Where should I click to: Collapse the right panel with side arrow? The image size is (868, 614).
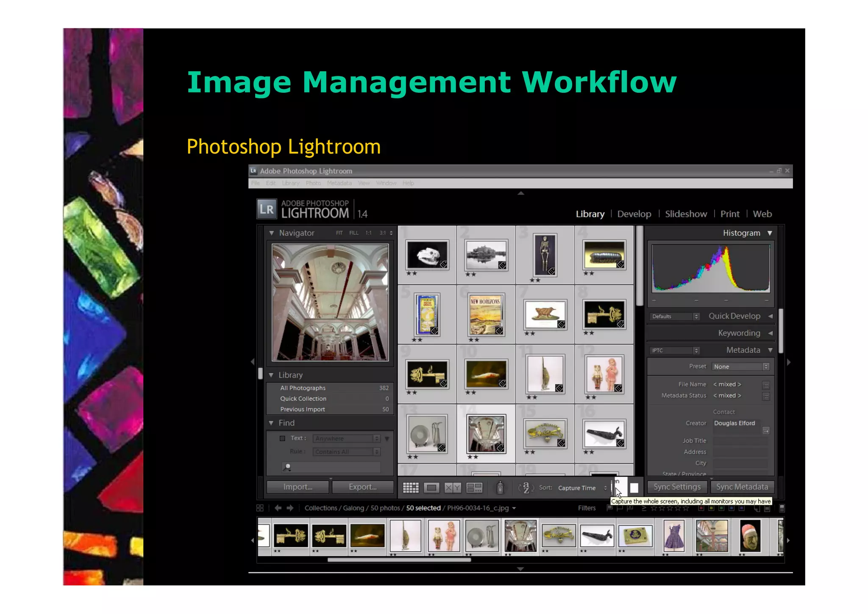tap(789, 362)
